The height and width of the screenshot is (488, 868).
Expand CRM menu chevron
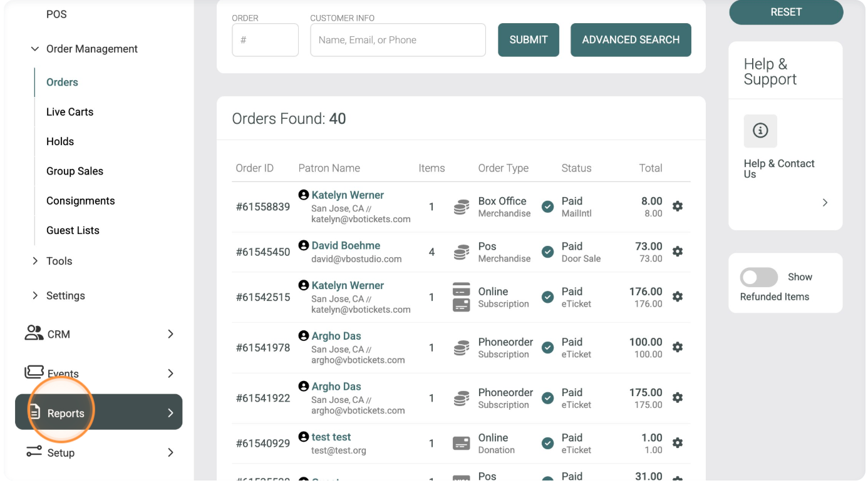170,334
